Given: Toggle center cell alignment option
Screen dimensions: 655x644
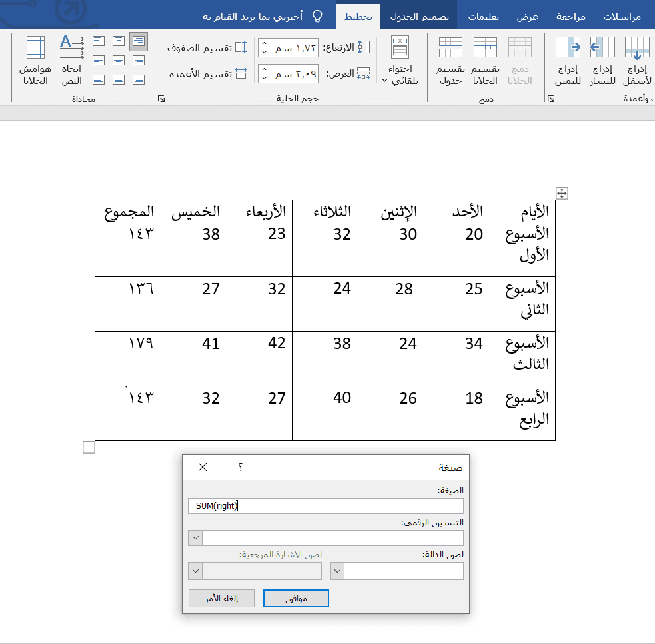Looking at the screenshot, I should (119, 61).
